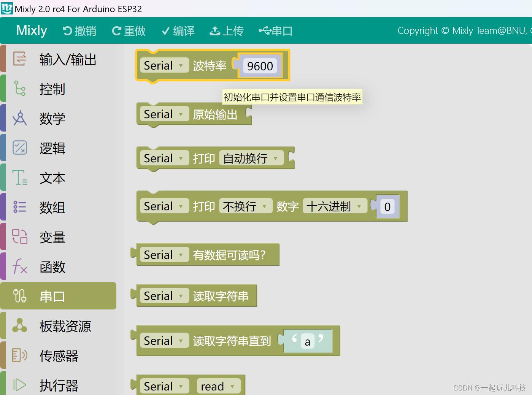Click the 板载资源 category icon
Viewport: 532px width, 395px height.
tap(19, 325)
